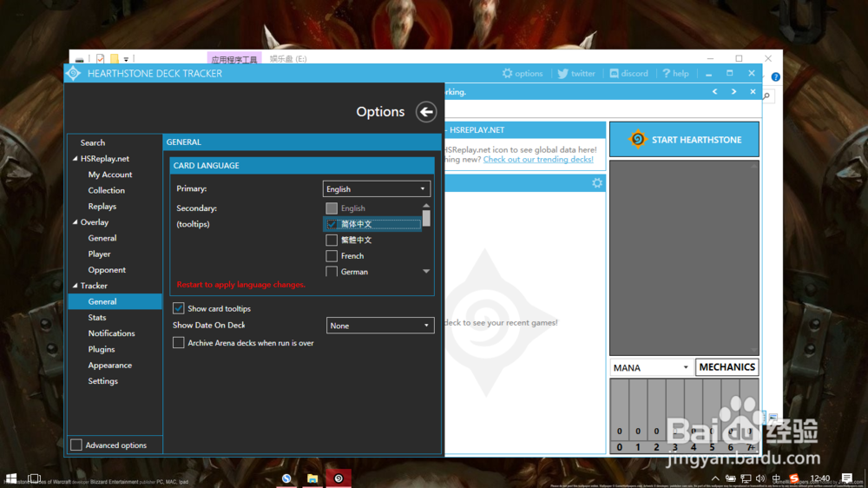Collapse the HSReplay.net tree section
Screen dimensions: 868x488
pyautogui.click(x=76, y=158)
